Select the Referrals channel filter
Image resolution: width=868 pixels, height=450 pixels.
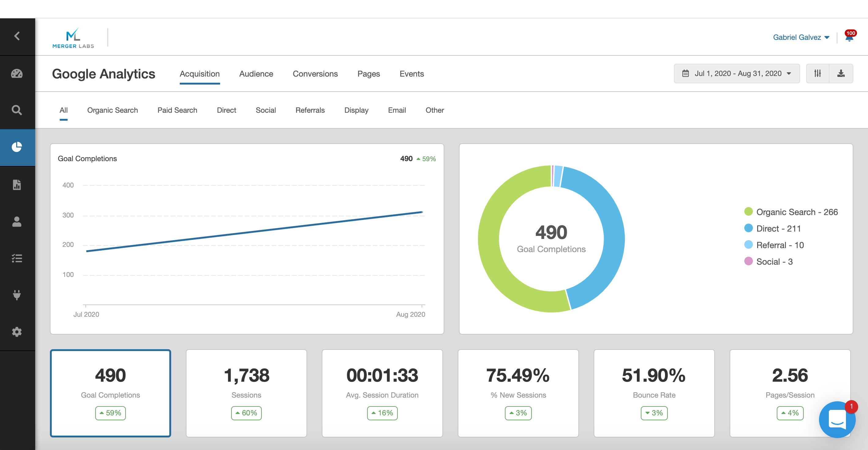[x=310, y=110]
